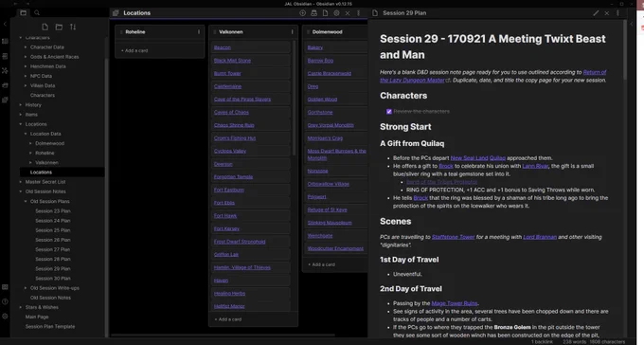Viewport: 644px width, 345px height.
Task: Open Locations board settings gear
Action: point(336,13)
